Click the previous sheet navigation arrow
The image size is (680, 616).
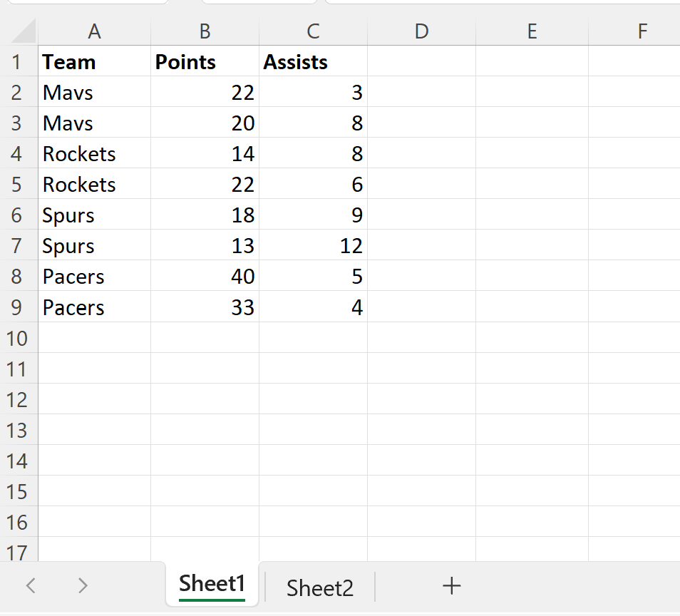coord(30,585)
